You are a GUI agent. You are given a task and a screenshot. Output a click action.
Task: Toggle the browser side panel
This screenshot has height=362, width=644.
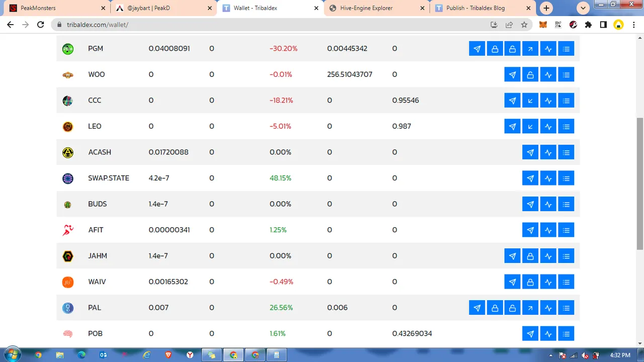[603, 25]
